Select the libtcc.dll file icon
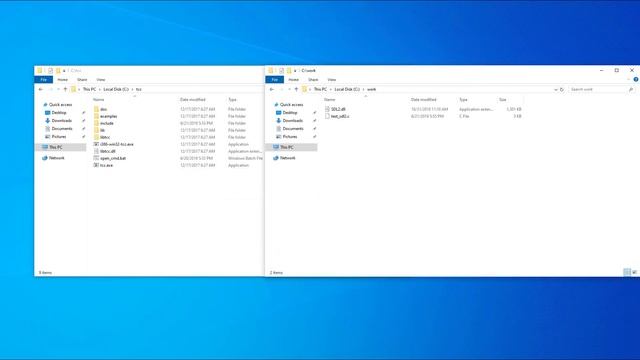Image resolution: width=640 pixels, height=360 pixels. [x=96, y=151]
